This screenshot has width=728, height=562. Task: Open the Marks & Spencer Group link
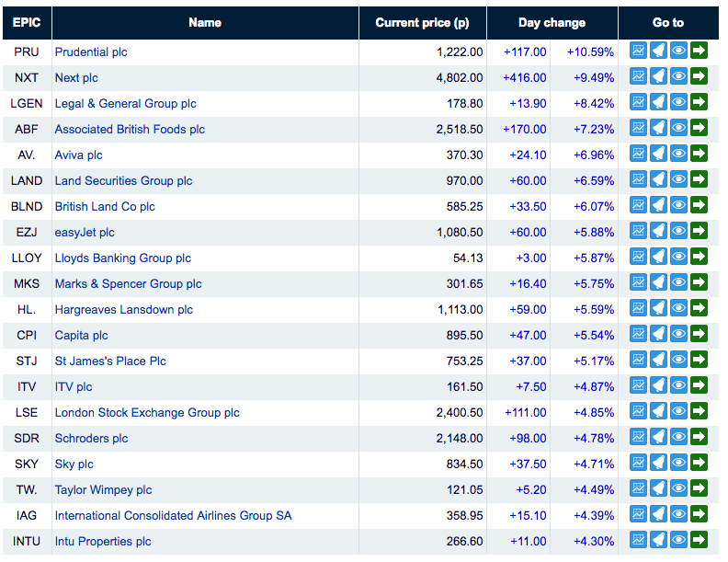[128, 284]
